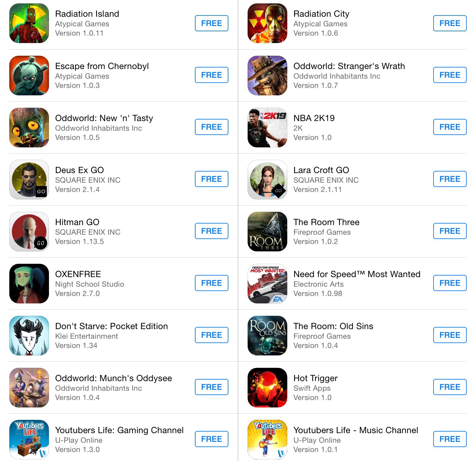Image resolution: width=476 pixels, height=461 pixels.
Task: Open the Escape from Chernobyl app icon
Action: (x=29, y=75)
